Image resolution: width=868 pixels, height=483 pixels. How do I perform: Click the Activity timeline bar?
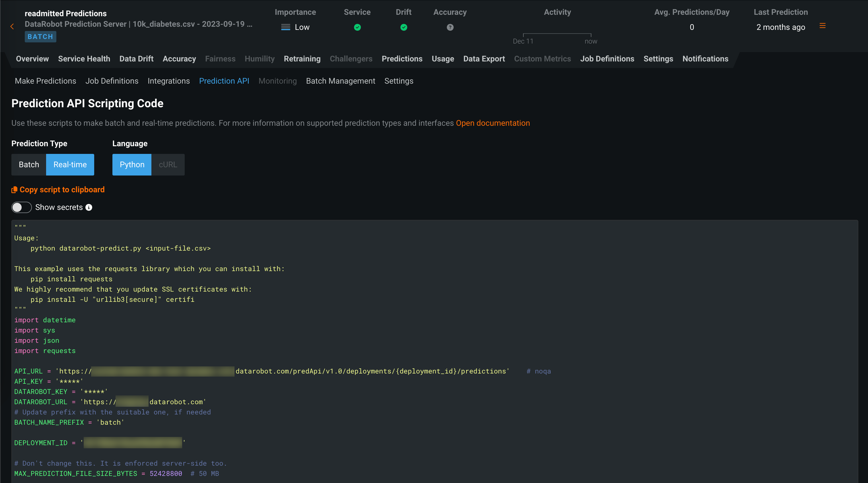tap(557, 34)
